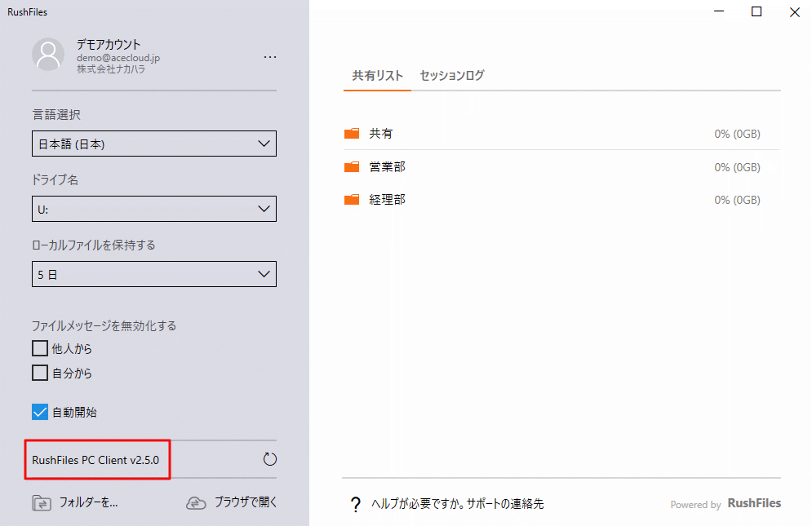Close the RushFiles window

(x=794, y=11)
